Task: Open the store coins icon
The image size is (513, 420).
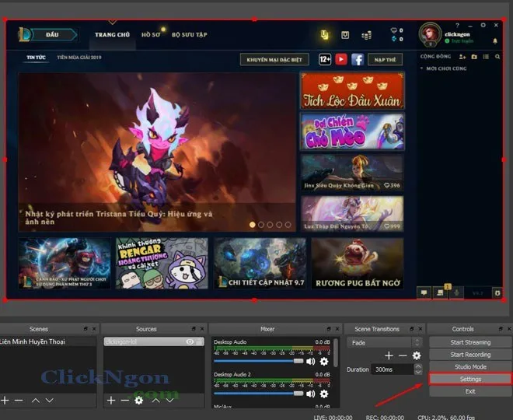Action: tap(366, 35)
